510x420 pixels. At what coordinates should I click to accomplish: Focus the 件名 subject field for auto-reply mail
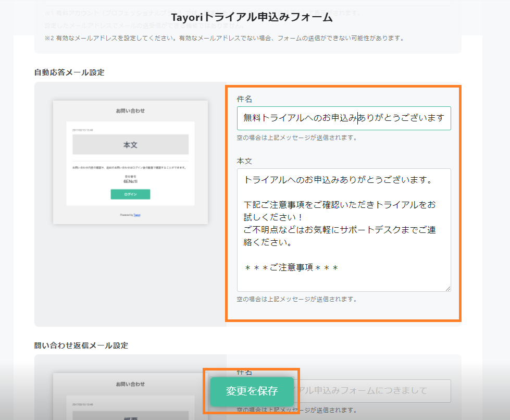(x=344, y=118)
